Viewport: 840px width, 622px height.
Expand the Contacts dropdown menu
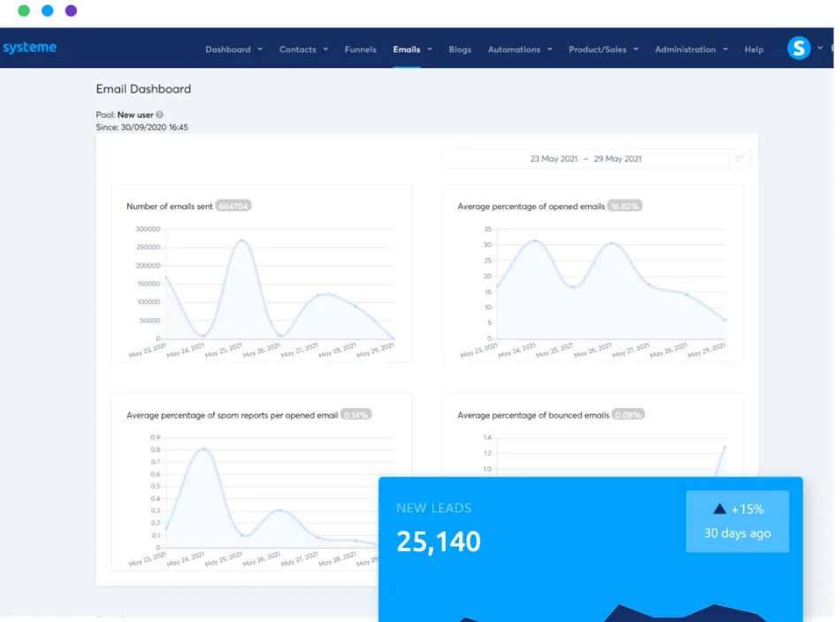303,49
